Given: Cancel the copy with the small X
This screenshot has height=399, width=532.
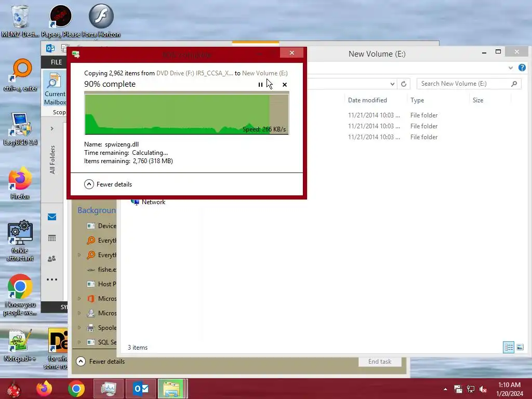Looking at the screenshot, I should point(284,85).
